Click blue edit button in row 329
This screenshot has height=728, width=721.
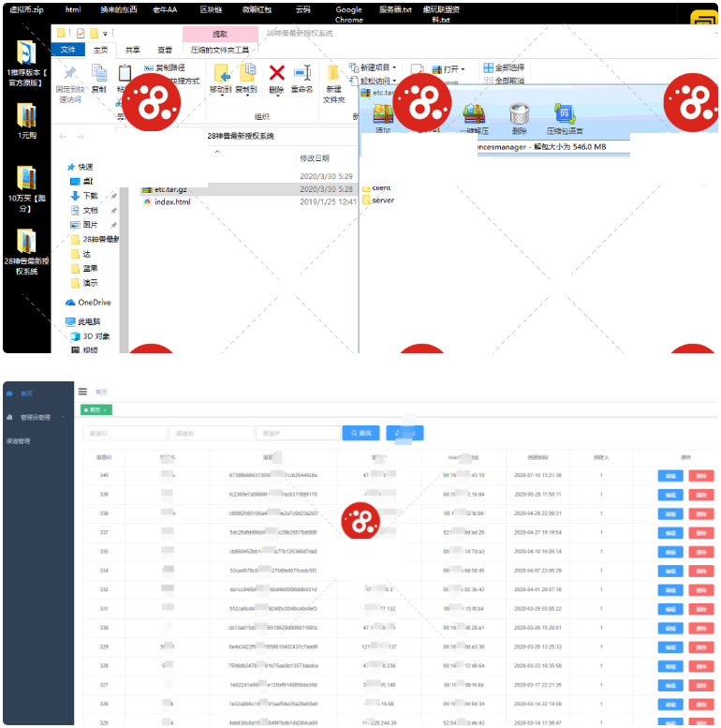coord(670,646)
